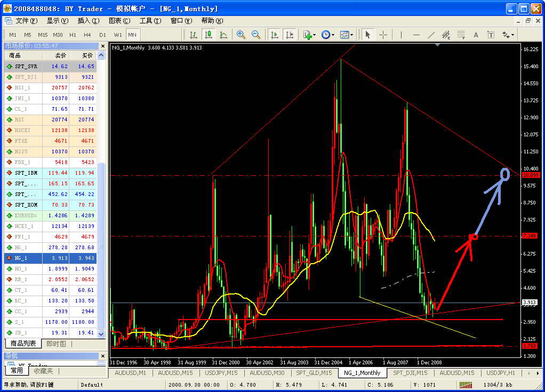Select the NG_1 symbol row

tap(51, 258)
